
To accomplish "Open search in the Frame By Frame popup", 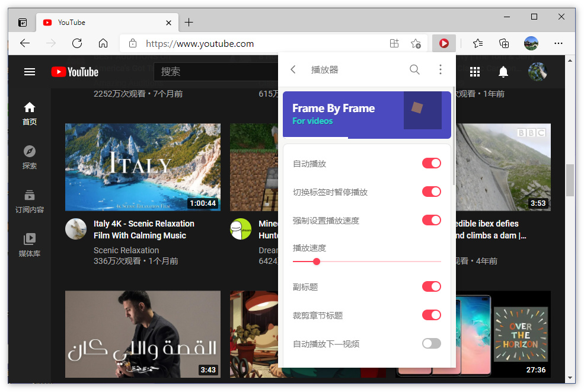I will coord(414,69).
